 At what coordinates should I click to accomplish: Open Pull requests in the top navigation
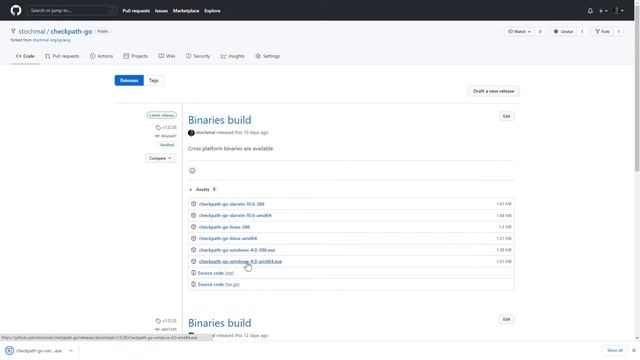(136, 11)
